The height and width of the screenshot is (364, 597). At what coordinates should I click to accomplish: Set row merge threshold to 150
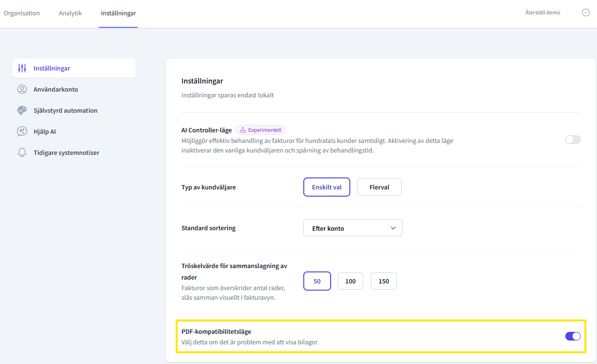(383, 281)
